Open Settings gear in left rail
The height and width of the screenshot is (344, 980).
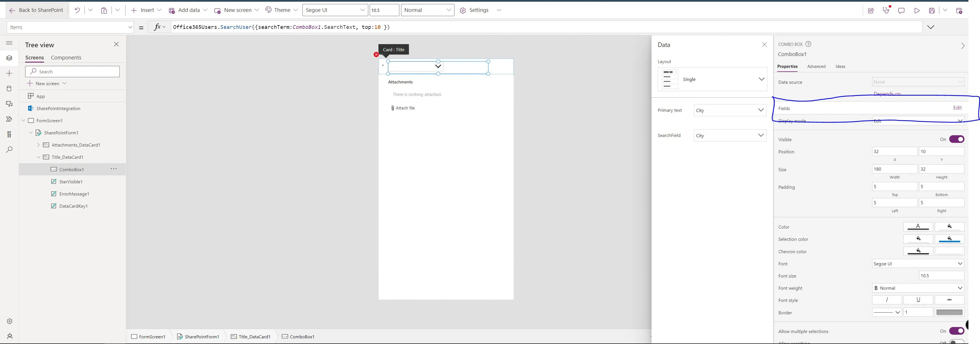pyautogui.click(x=10, y=321)
